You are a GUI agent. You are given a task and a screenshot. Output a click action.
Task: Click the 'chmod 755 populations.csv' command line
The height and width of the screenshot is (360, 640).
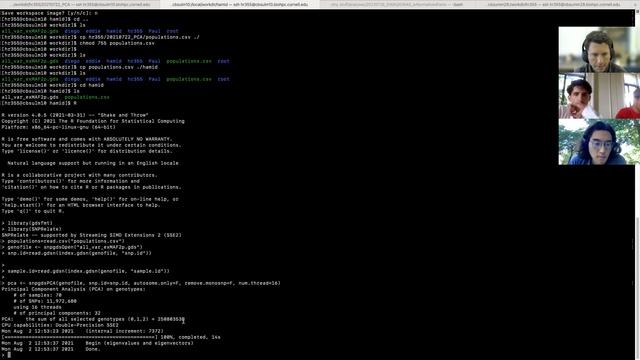click(x=78, y=43)
